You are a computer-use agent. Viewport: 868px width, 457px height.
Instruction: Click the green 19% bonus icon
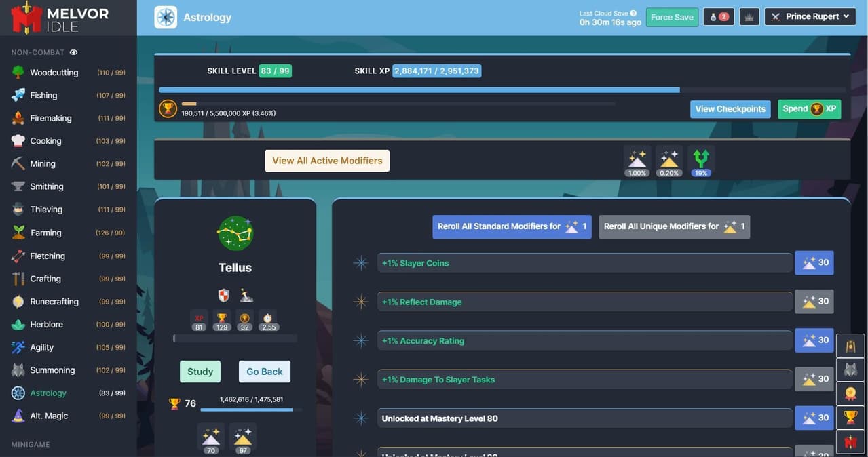pyautogui.click(x=701, y=161)
